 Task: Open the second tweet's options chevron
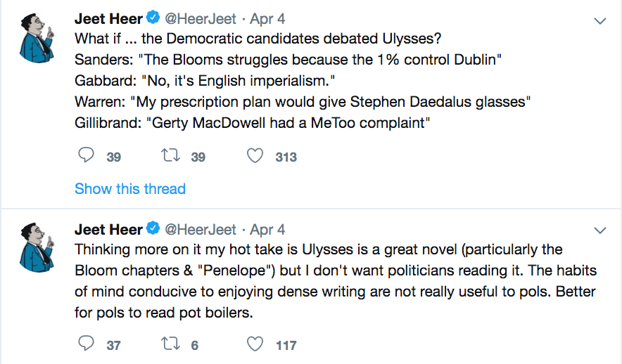600,230
